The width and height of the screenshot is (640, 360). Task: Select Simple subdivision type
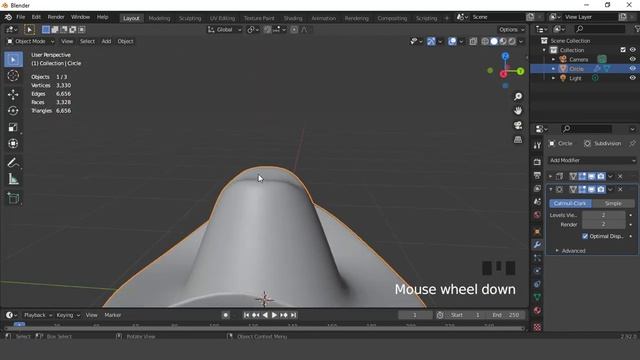(613, 203)
